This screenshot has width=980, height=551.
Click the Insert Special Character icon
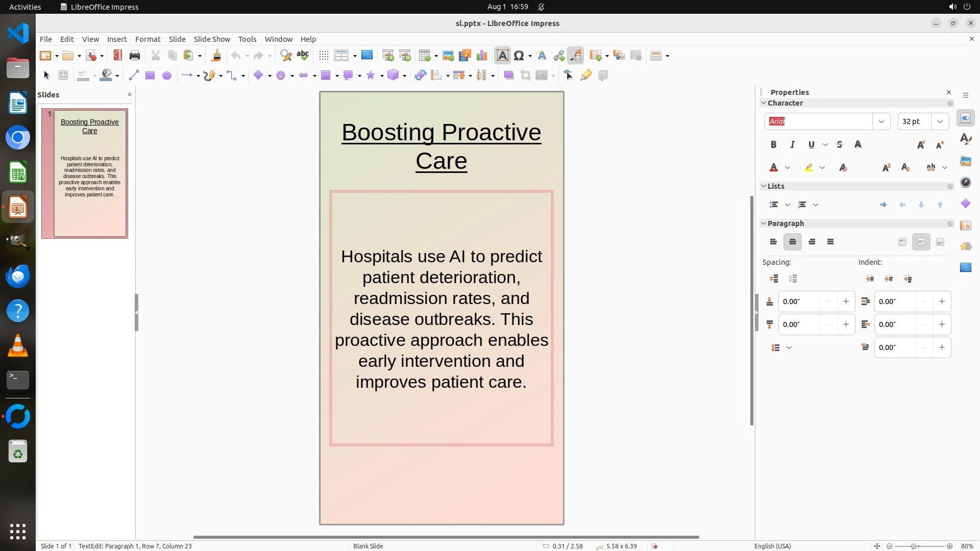click(x=519, y=56)
